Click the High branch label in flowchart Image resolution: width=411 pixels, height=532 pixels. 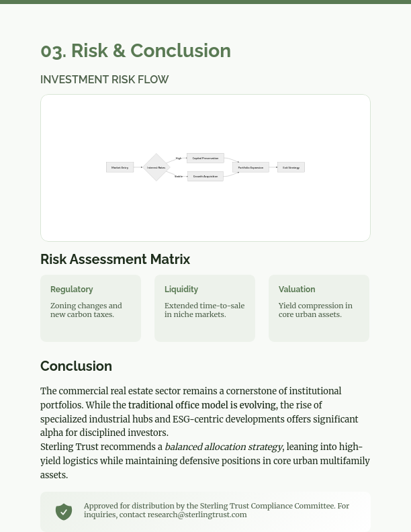[x=179, y=159]
